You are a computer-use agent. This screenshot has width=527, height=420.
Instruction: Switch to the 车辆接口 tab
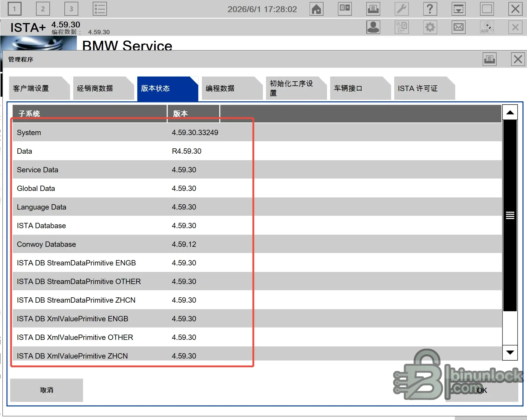click(x=360, y=88)
